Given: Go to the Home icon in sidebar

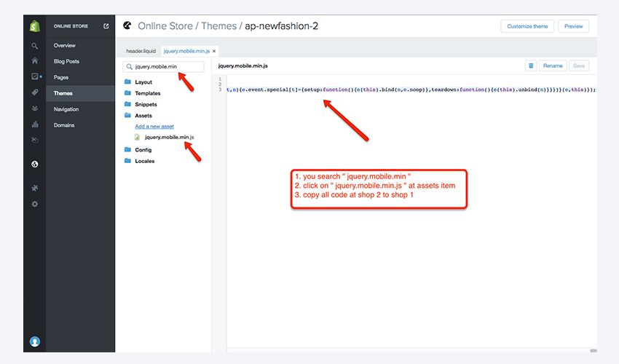Looking at the screenshot, I should pyautogui.click(x=35, y=60).
